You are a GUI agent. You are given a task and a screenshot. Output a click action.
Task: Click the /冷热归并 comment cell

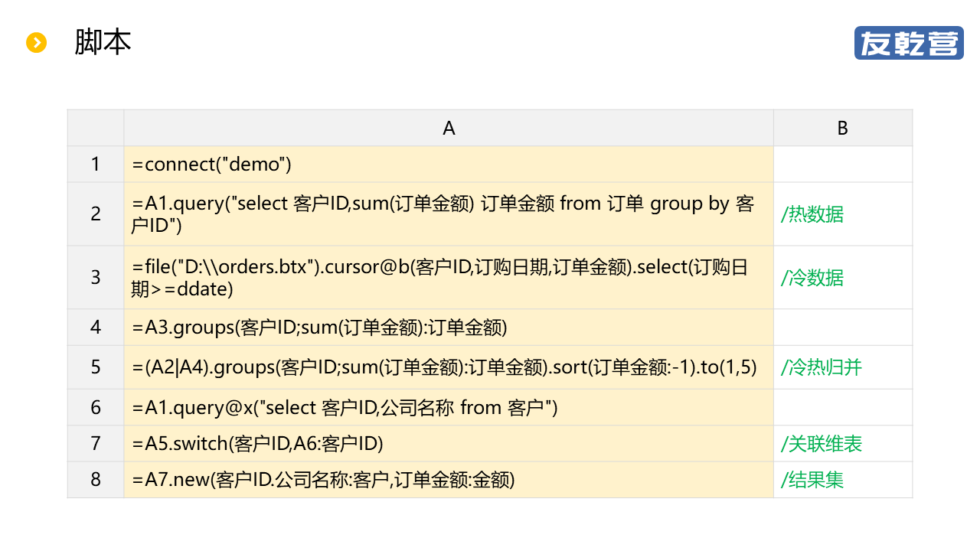click(842, 367)
